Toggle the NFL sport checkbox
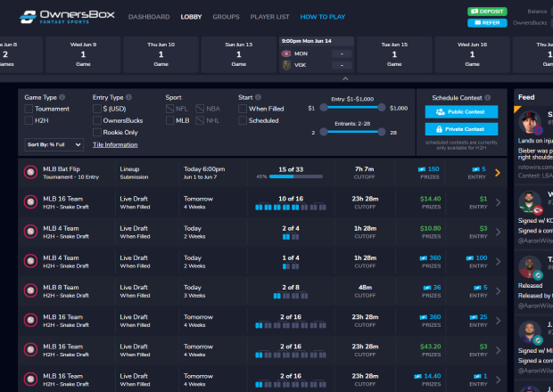Image resolution: width=553 pixels, height=392 pixels. tap(170, 109)
